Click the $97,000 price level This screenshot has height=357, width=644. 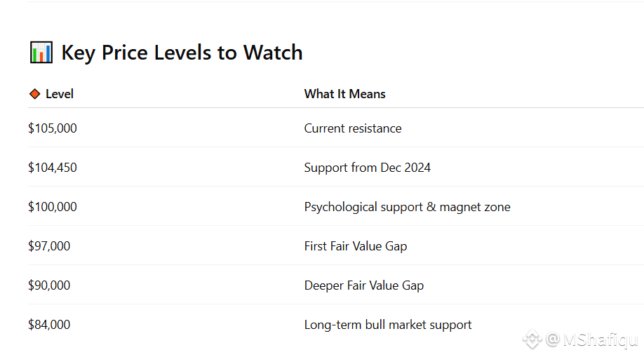tap(49, 246)
